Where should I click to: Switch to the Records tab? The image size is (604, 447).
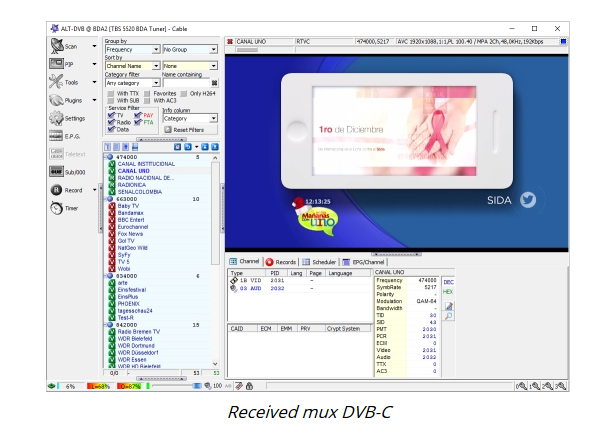pos(281,261)
